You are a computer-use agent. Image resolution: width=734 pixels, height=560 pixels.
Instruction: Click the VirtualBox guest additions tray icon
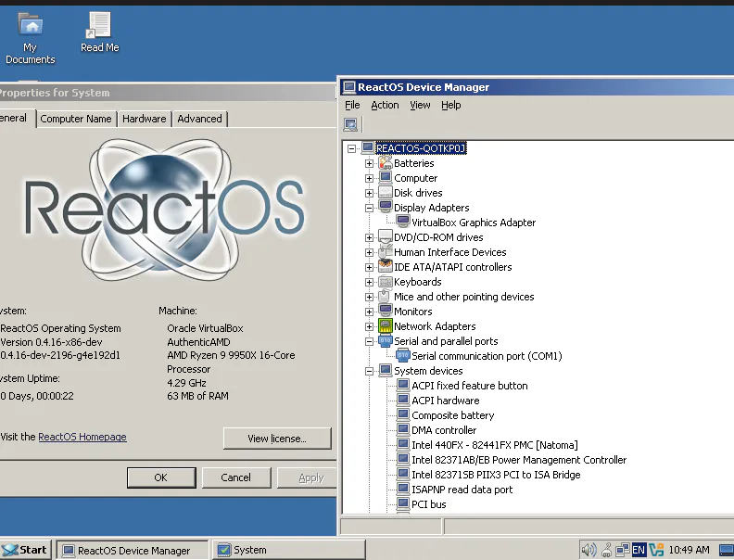(656, 550)
